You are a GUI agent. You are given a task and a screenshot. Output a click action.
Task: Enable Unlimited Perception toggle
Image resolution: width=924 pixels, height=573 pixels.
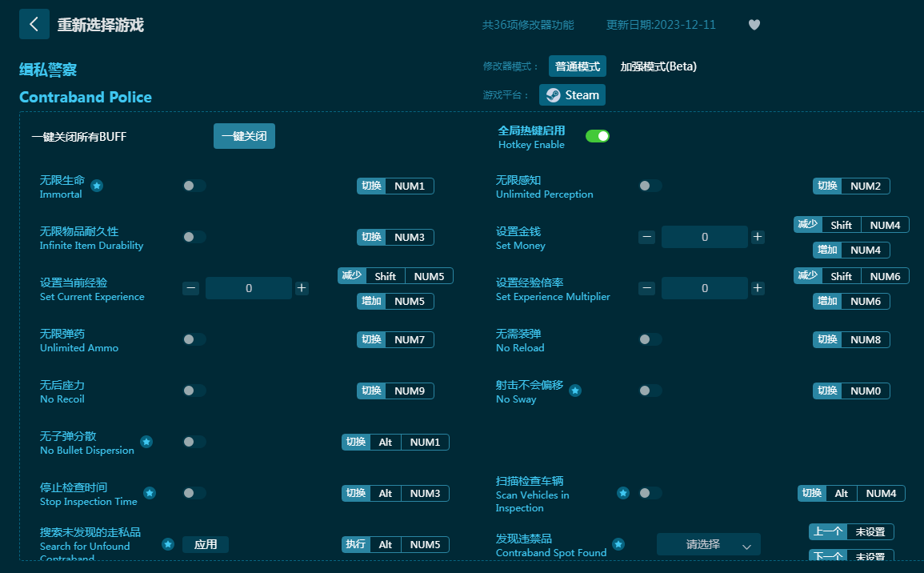pos(650,186)
